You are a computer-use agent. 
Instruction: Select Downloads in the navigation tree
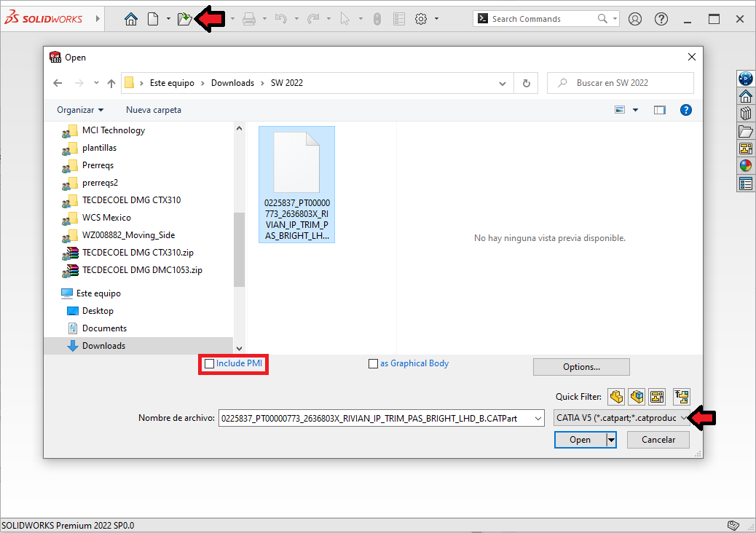click(x=103, y=346)
